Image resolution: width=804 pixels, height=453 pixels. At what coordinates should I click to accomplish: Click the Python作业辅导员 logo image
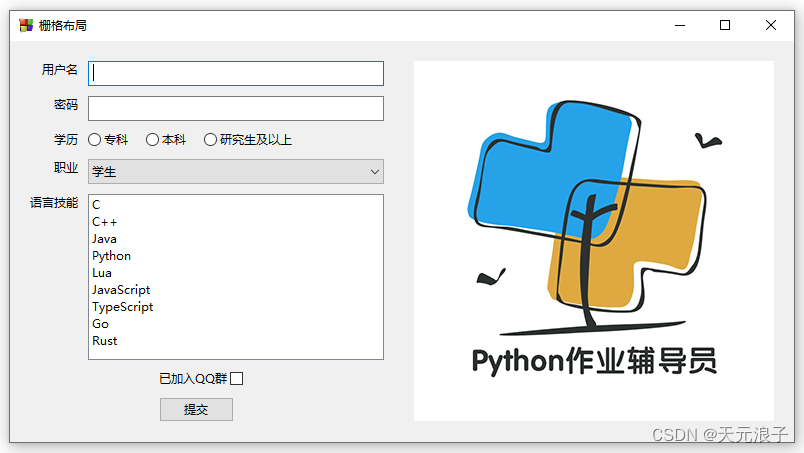594,241
